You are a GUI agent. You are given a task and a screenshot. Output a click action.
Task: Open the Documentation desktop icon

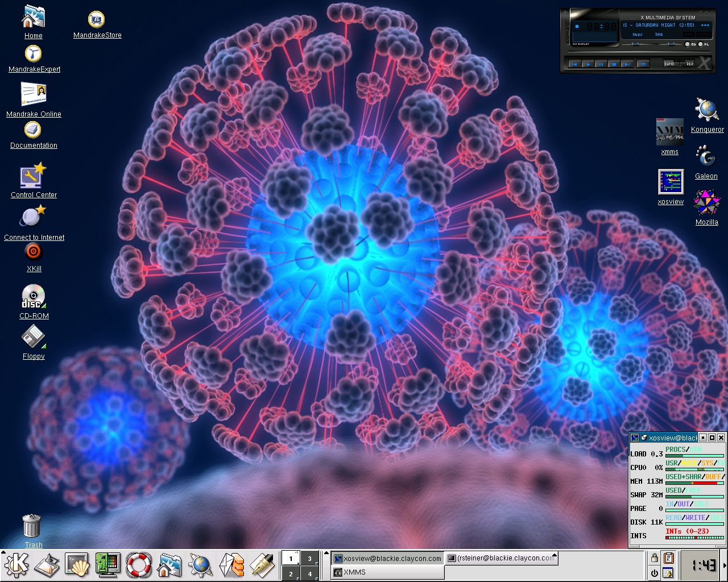(34, 135)
